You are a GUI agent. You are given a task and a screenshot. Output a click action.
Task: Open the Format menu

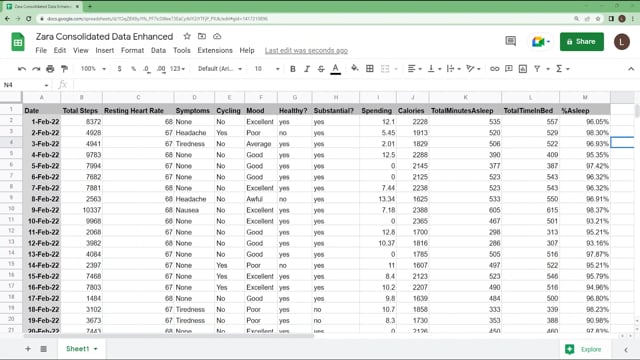point(132,51)
